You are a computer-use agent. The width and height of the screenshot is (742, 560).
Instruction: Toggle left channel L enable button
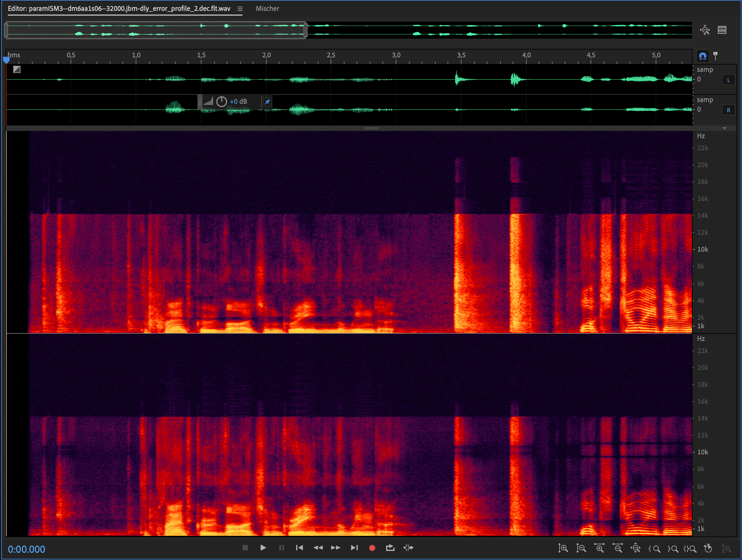(x=729, y=80)
